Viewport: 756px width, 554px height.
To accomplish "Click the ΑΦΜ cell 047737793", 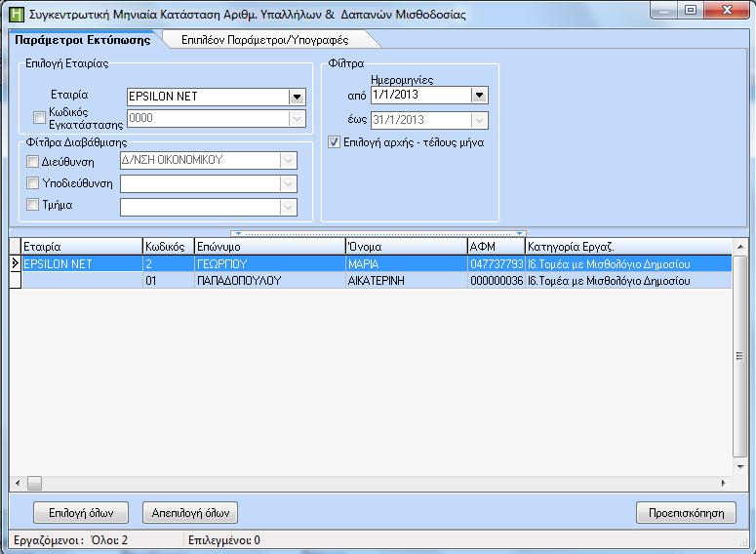I will [497, 263].
